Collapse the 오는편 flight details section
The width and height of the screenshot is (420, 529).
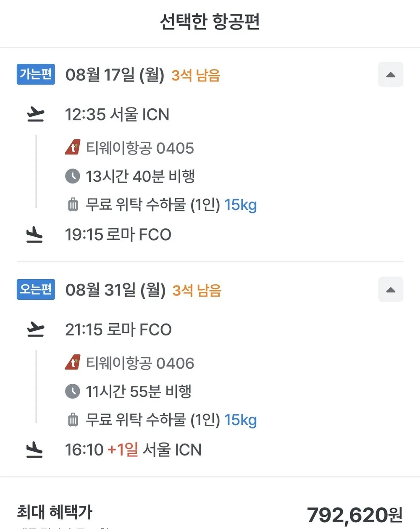click(x=391, y=289)
